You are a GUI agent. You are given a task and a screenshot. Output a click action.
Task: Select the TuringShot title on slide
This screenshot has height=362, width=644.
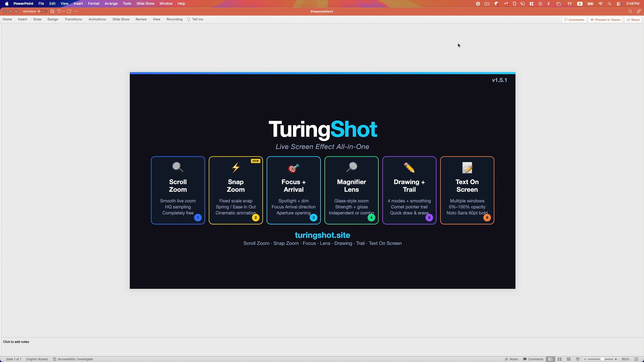323,129
